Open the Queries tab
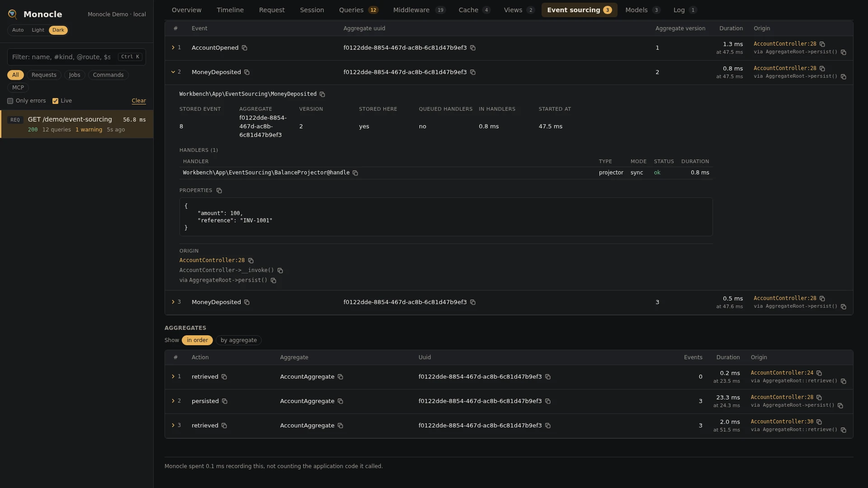The width and height of the screenshot is (868, 488). (359, 10)
